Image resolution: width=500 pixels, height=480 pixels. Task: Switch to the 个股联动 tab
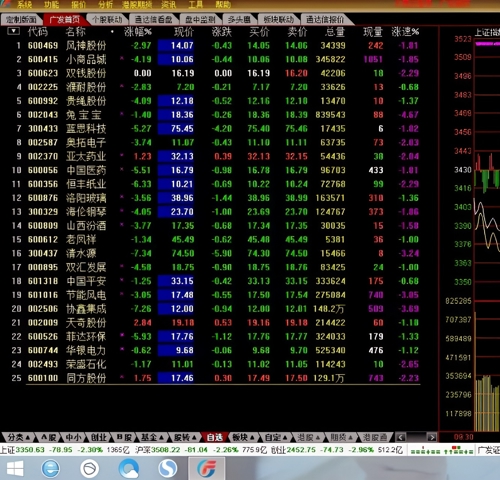click(x=107, y=20)
